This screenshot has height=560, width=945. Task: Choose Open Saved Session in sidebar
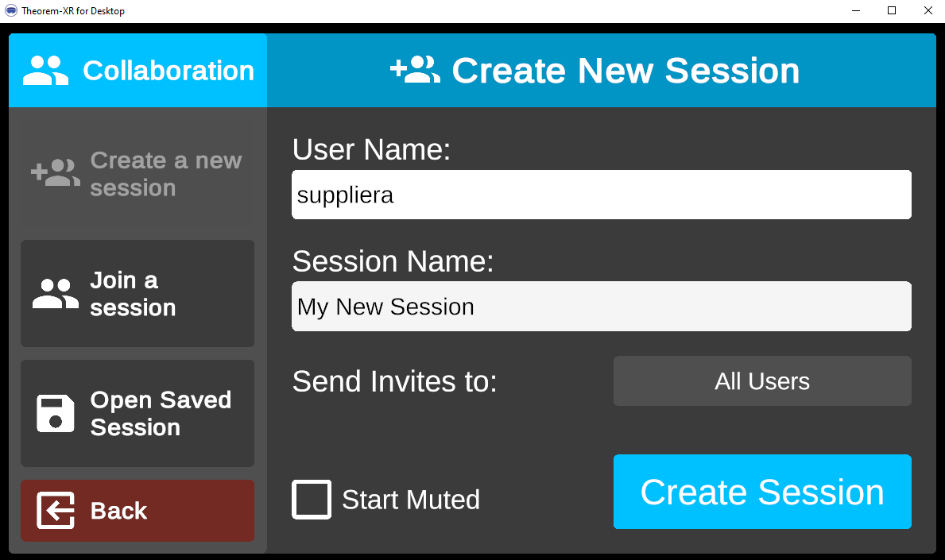137,413
